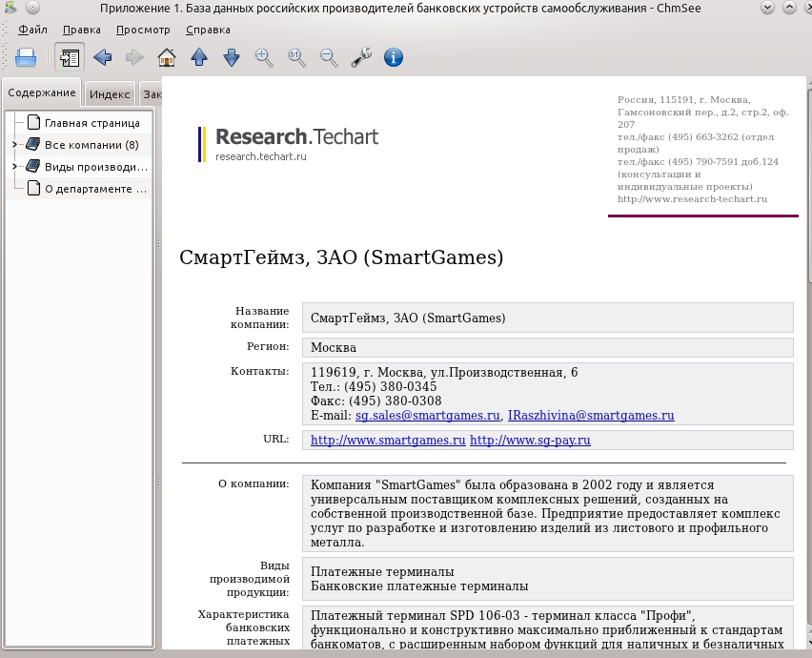Screen dimensions: 812x658
Task: Reset zoom with the 1:1 magnifier icon
Action: pyautogui.click(x=296, y=57)
